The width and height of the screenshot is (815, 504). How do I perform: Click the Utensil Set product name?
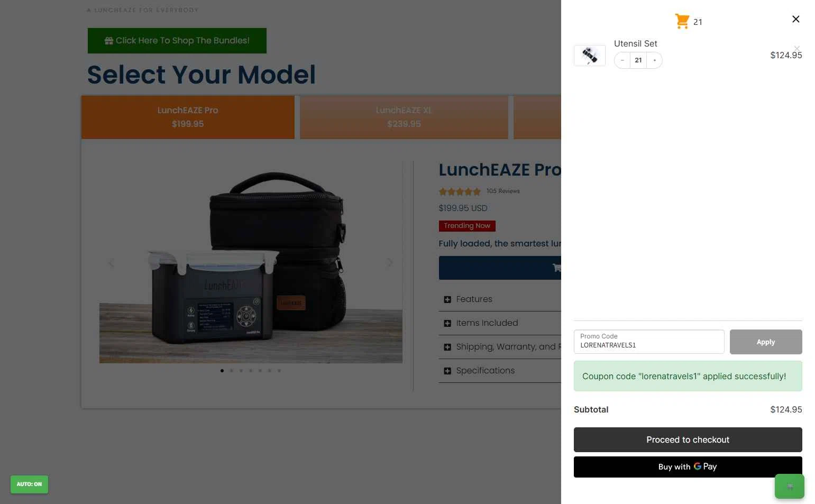click(635, 43)
